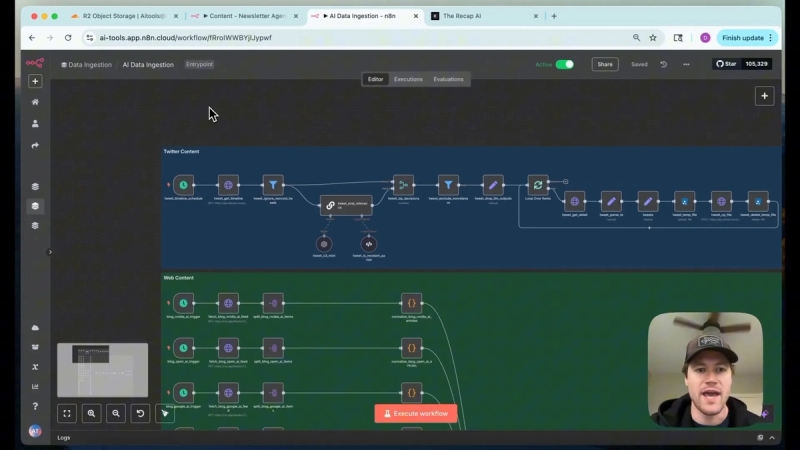Screen dimensions: 800x450
Task: Open the blog_nvidia_ai_trigger schedule node
Action: click(x=183, y=303)
